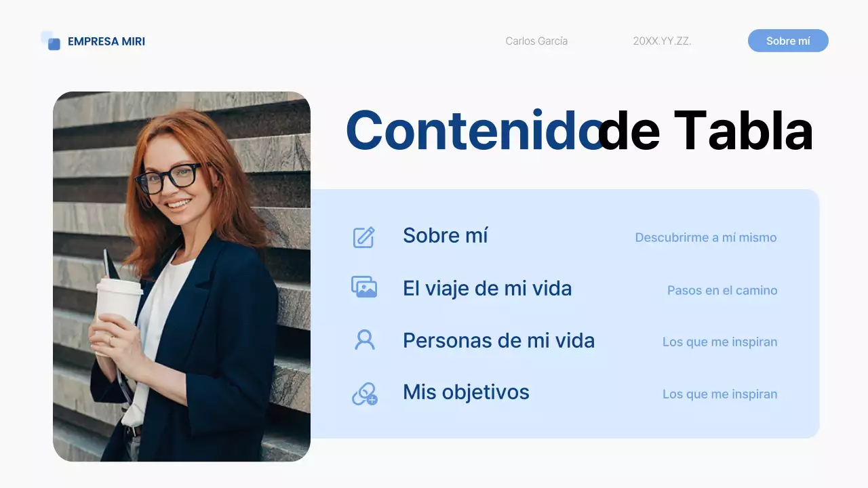Screen dimensions: 868x488
Task: Click the EMPRESA MIRI company name
Action: pos(106,41)
